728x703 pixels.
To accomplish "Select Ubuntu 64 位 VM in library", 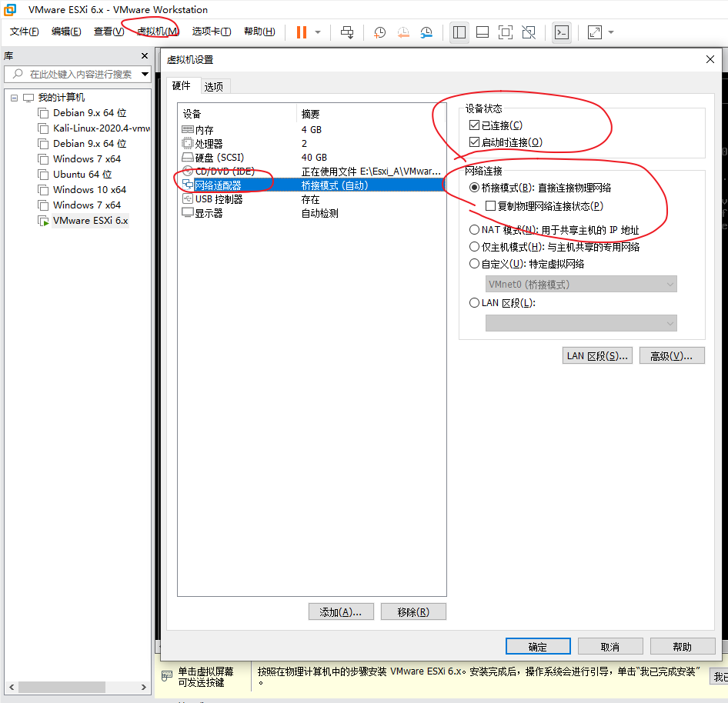I will pos(75,174).
